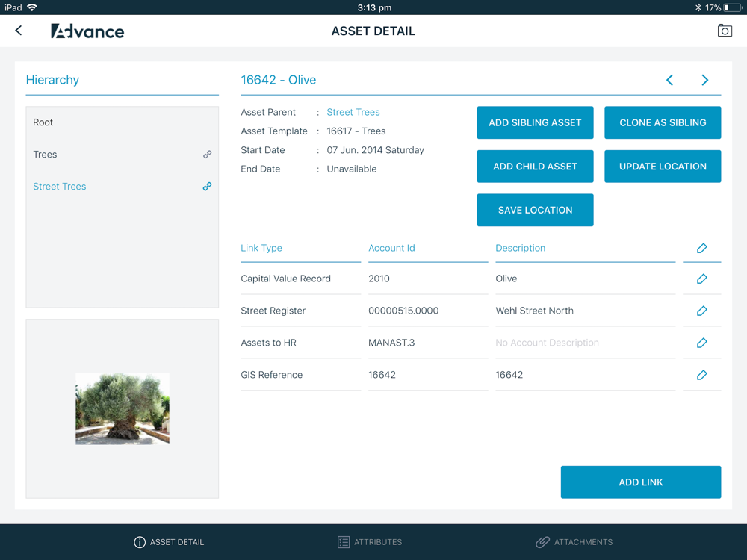The width and height of the screenshot is (747, 560).
Task: Go to previous asset chevron
Action: coord(669,80)
